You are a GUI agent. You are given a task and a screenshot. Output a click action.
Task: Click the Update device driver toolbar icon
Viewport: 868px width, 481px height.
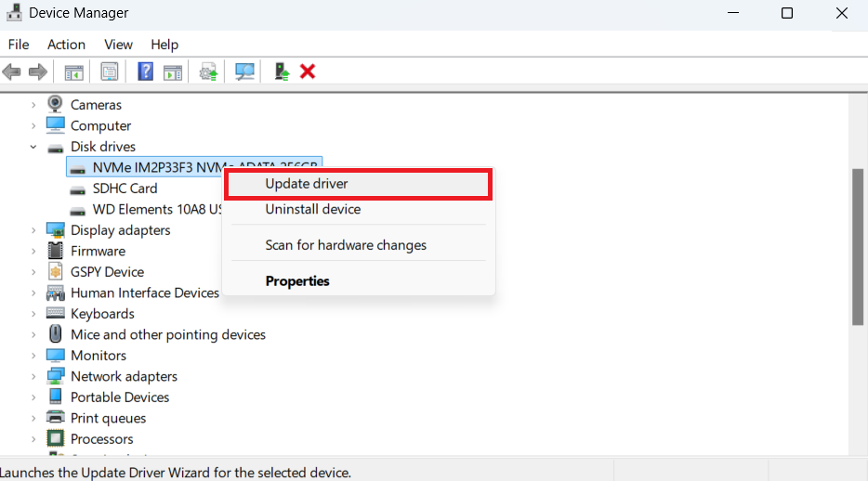[x=209, y=71]
